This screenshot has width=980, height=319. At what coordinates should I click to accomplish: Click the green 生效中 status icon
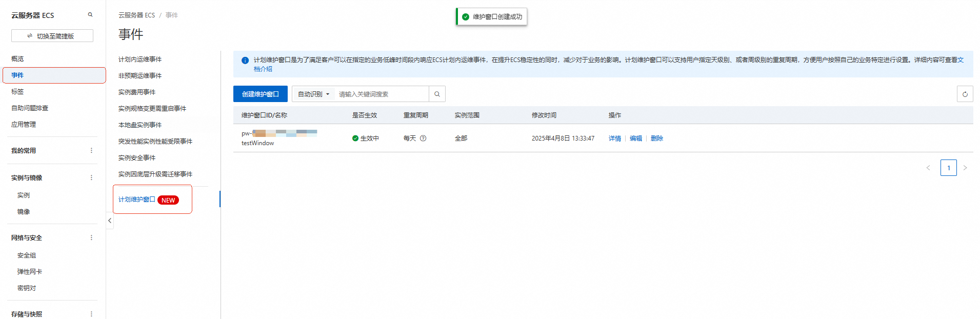(355, 138)
